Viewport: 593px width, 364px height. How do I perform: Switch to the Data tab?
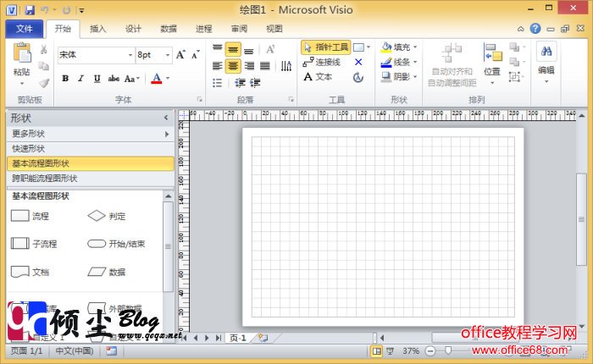(x=169, y=29)
